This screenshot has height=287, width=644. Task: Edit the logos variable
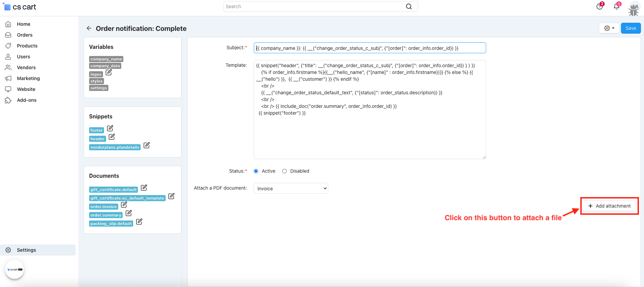click(109, 72)
